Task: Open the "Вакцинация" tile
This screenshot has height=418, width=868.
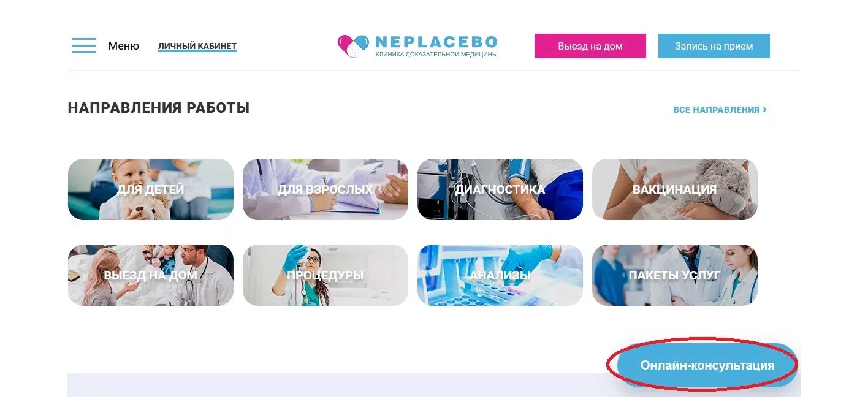Action: [675, 189]
